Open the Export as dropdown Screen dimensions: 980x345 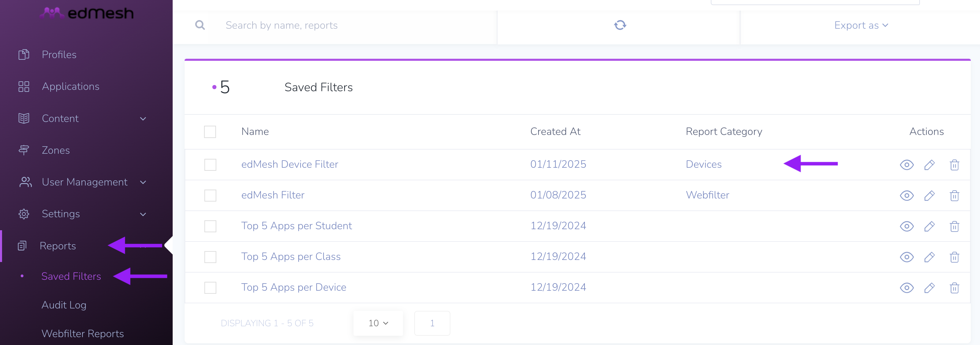(x=861, y=25)
